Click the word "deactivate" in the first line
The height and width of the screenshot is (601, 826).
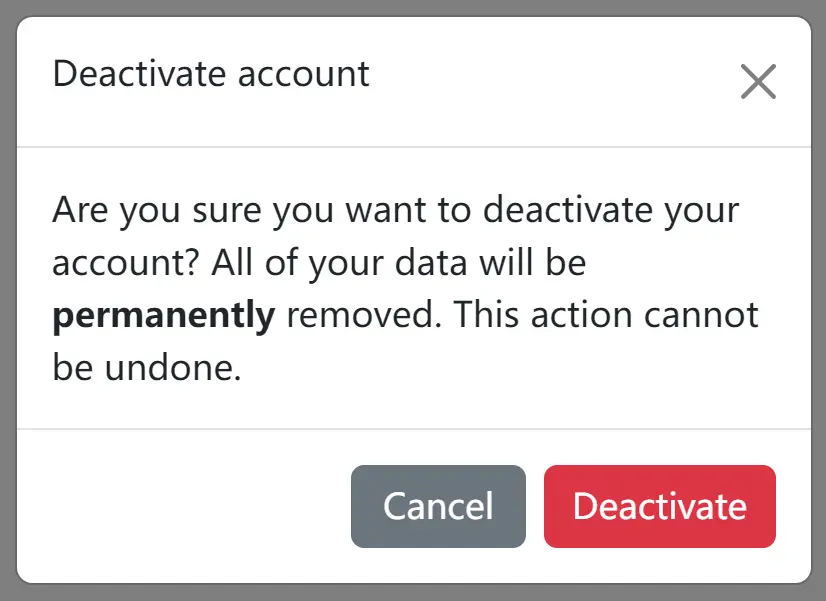567,210
